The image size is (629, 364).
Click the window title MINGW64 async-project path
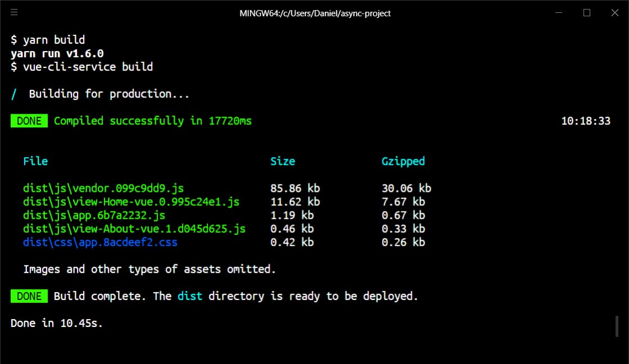[x=315, y=13]
